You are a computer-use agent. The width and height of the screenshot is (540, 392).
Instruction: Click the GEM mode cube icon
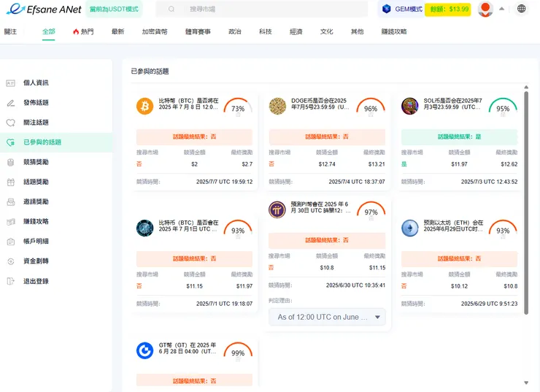click(x=387, y=9)
